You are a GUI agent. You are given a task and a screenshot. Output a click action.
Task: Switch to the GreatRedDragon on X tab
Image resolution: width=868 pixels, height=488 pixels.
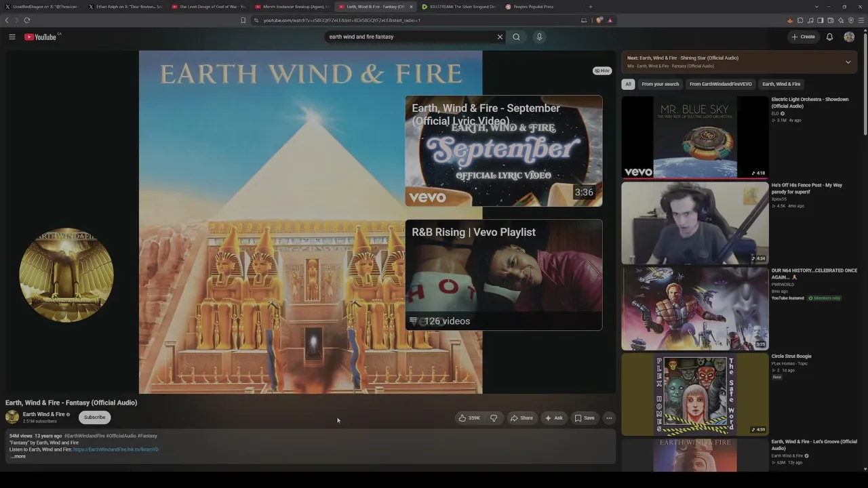[x=41, y=7]
